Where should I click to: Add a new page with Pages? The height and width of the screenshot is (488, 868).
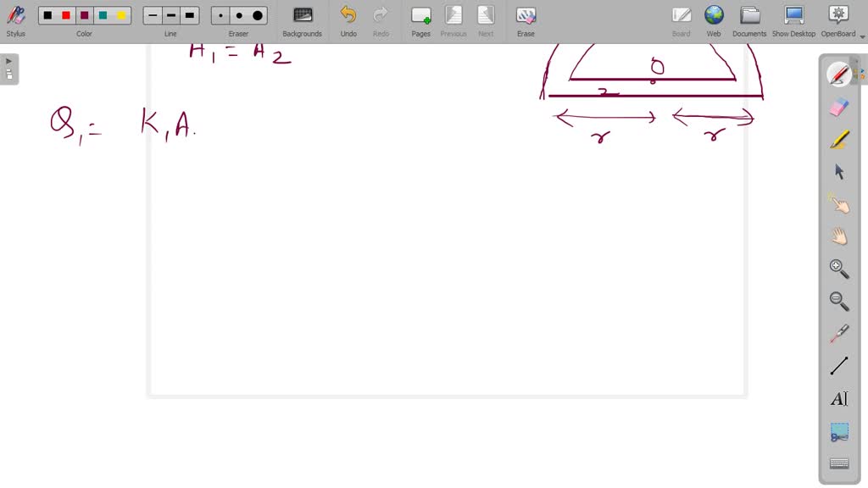[x=420, y=21]
